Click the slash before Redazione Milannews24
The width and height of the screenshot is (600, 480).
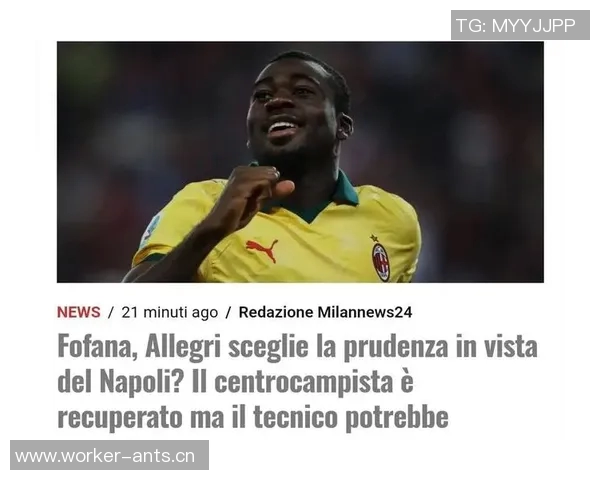(228, 313)
